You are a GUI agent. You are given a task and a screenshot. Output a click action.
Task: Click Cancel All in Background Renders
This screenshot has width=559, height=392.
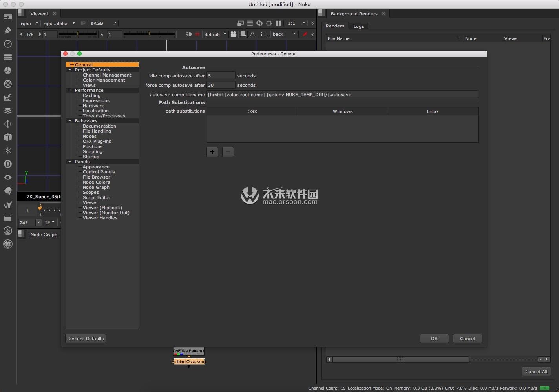coord(536,372)
